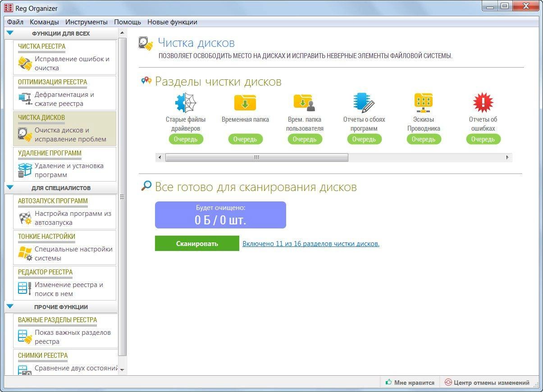
Task: Collapse the ПРОЧИЕ ФУНКЦИИ section arrow
Action: click(10, 306)
